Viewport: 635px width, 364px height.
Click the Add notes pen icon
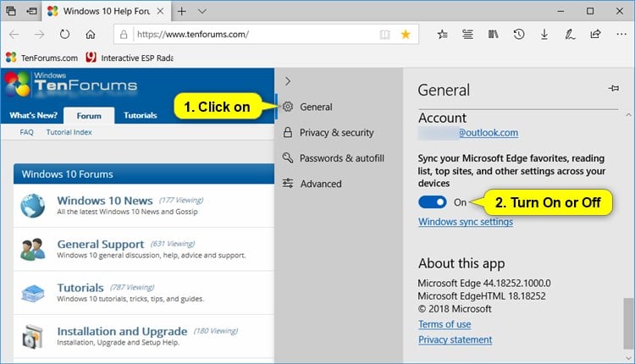(570, 35)
